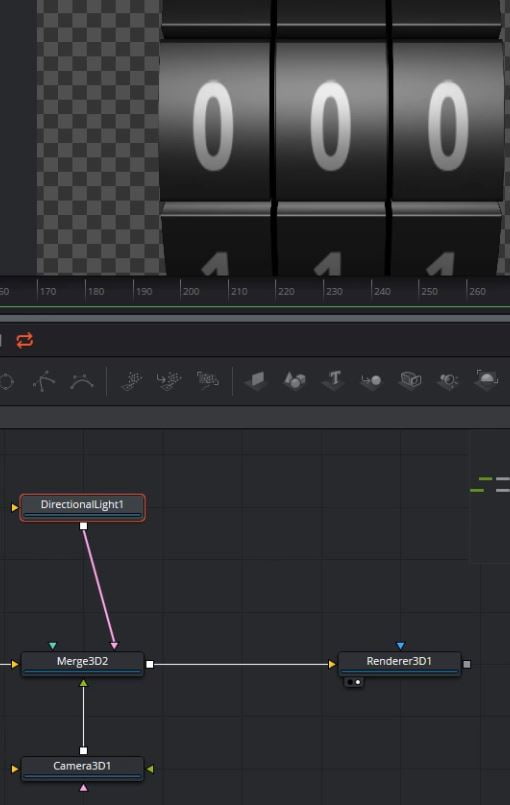Click Merge3D2 pink input arrow

[x=114, y=645]
